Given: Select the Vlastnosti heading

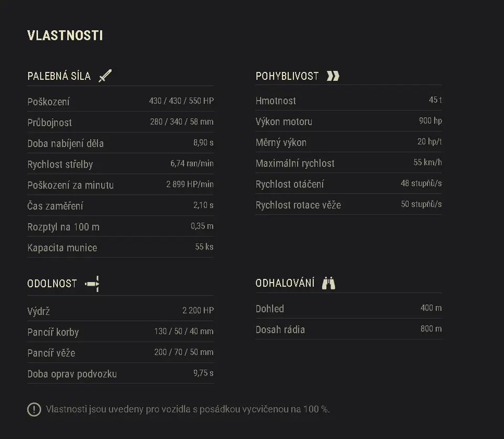Looking at the screenshot, I should pyautogui.click(x=65, y=36).
